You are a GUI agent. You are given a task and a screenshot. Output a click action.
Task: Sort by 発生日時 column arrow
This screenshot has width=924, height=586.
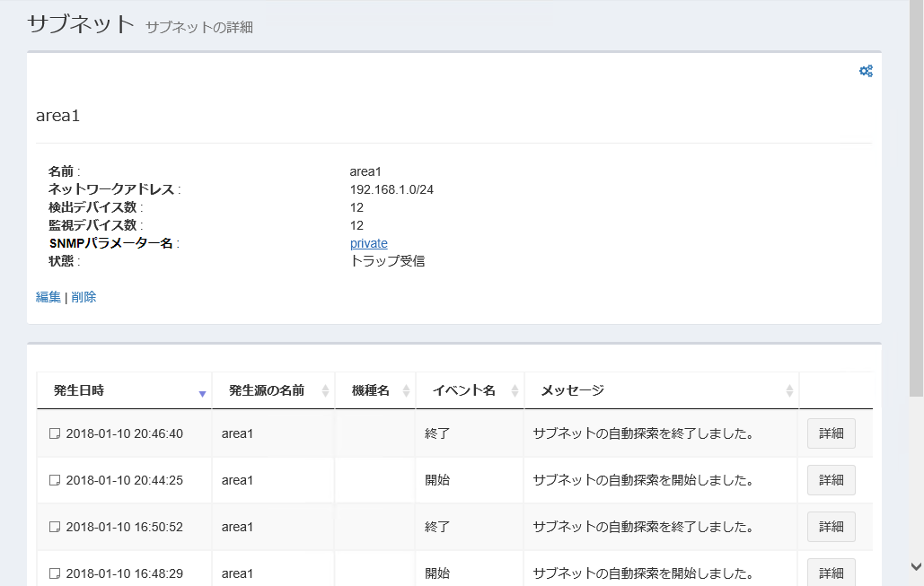[202, 393]
